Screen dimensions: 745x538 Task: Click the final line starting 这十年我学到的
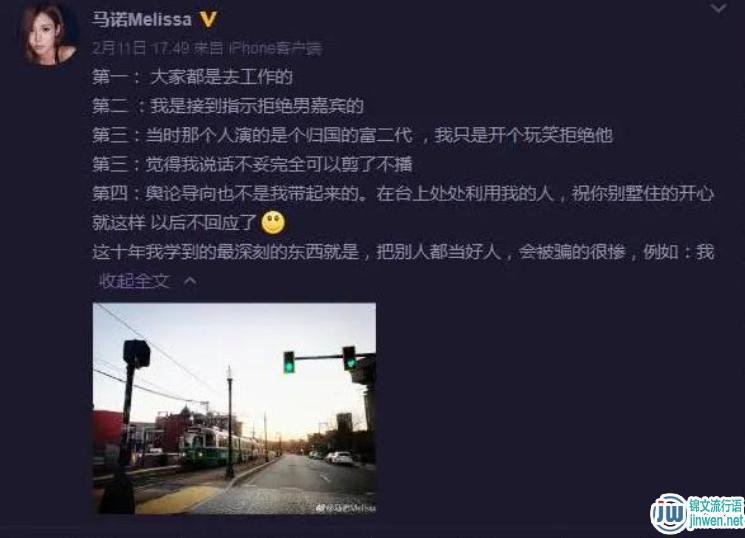403,252
